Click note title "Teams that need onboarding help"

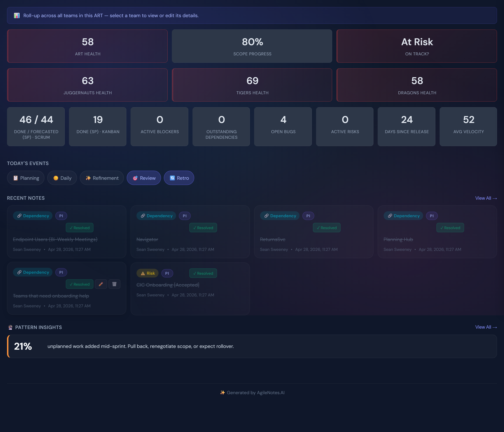[51, 296]
